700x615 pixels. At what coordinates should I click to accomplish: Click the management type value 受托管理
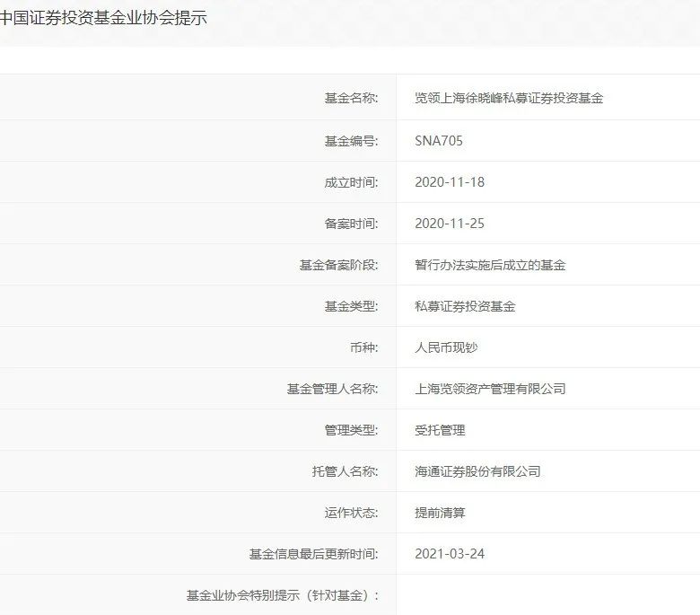(440, 430)
